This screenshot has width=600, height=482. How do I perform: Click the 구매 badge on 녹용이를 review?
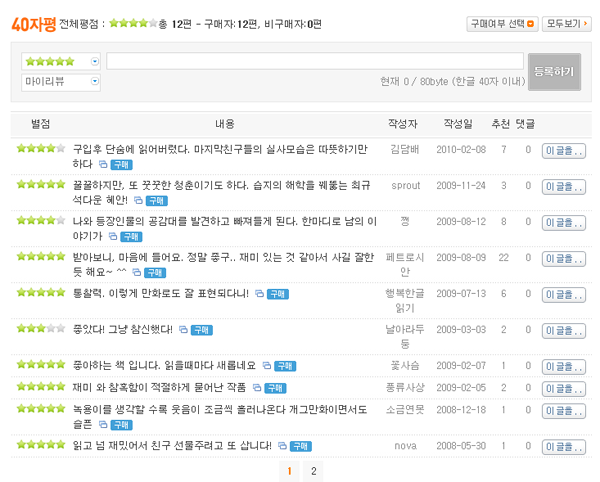[x=122, y=425]
